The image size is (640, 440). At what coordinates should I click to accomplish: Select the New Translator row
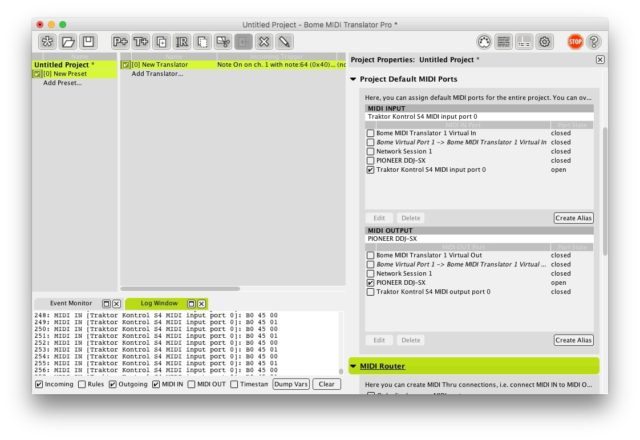click(x=233, y=64)
